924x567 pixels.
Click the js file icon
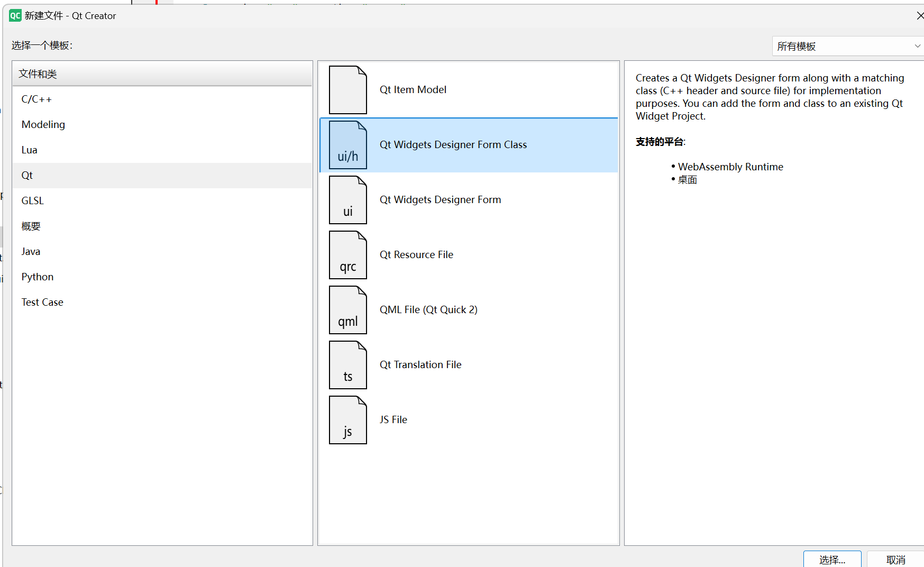pyautogui.click(x=347, y=420)
